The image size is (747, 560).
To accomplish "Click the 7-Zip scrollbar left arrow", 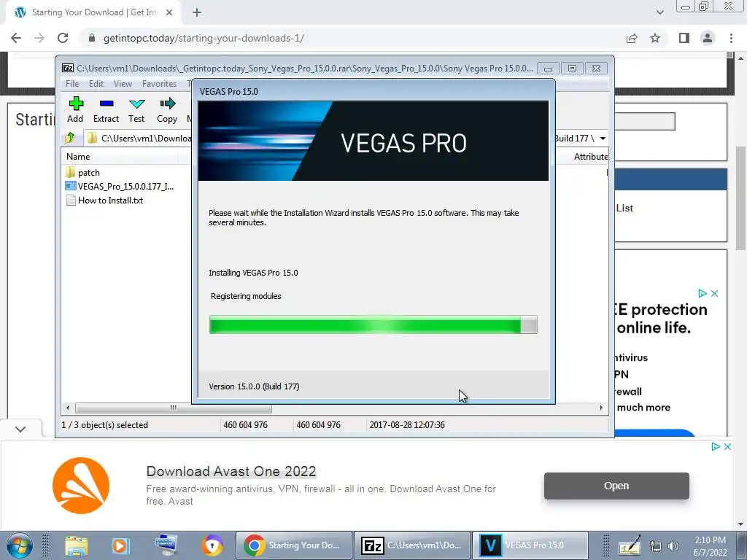I will (x=68, y=408).
